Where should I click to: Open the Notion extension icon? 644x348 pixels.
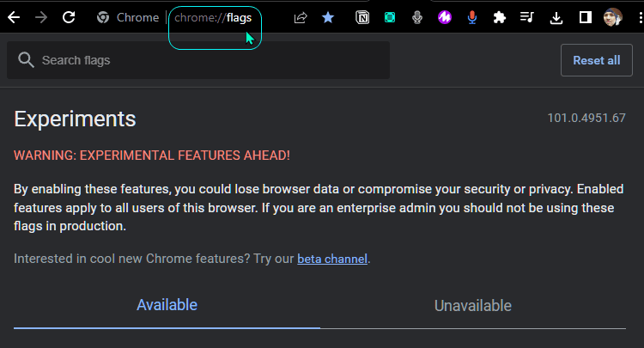[x=362, y=18]
